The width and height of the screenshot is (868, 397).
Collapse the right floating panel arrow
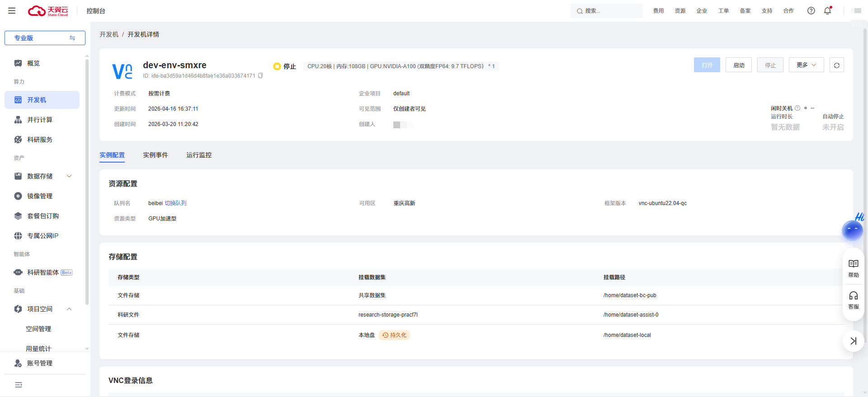pyautogui.click(x=853, y=341)
